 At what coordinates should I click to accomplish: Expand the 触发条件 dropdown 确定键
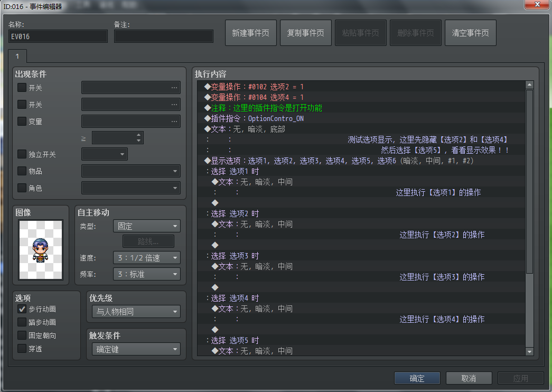[x=136, y=349]
